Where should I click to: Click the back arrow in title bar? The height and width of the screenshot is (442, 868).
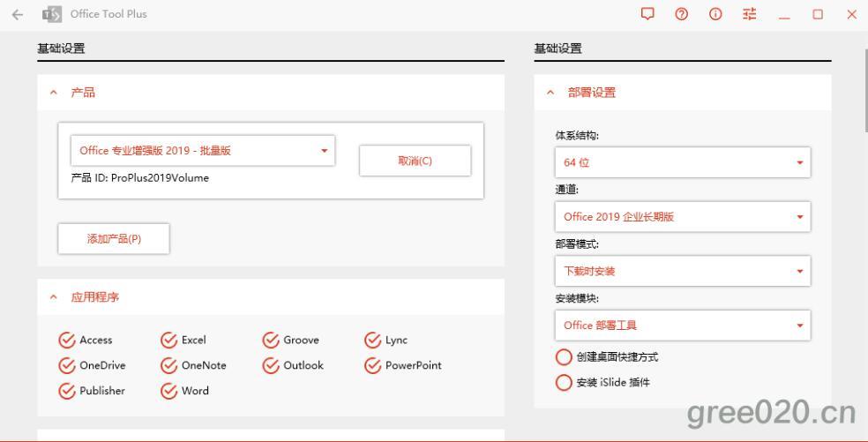[x=17, y=14]
